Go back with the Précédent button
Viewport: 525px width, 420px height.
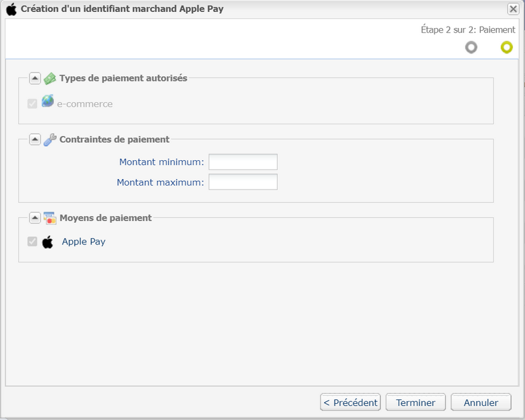click(350, 402)
